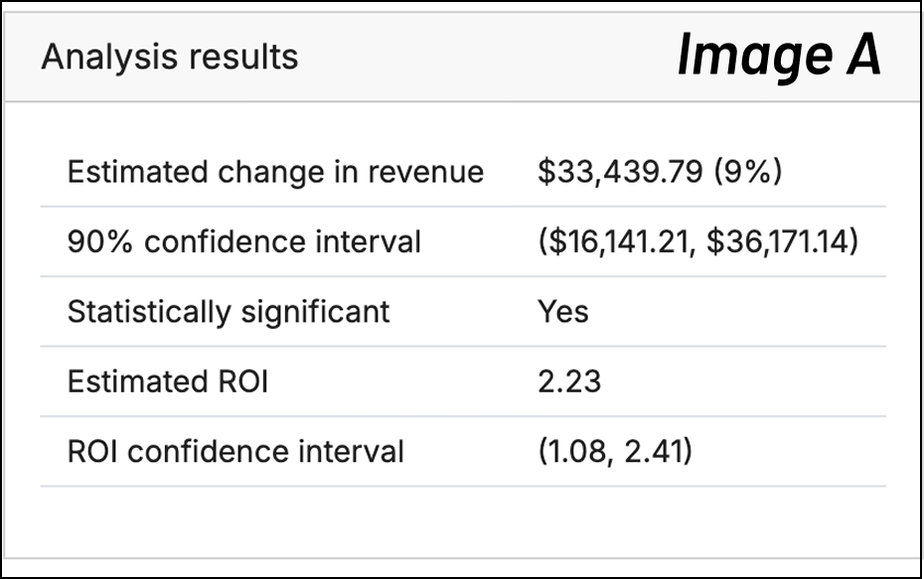Select the Estimated ROI label

coord(167,381)
